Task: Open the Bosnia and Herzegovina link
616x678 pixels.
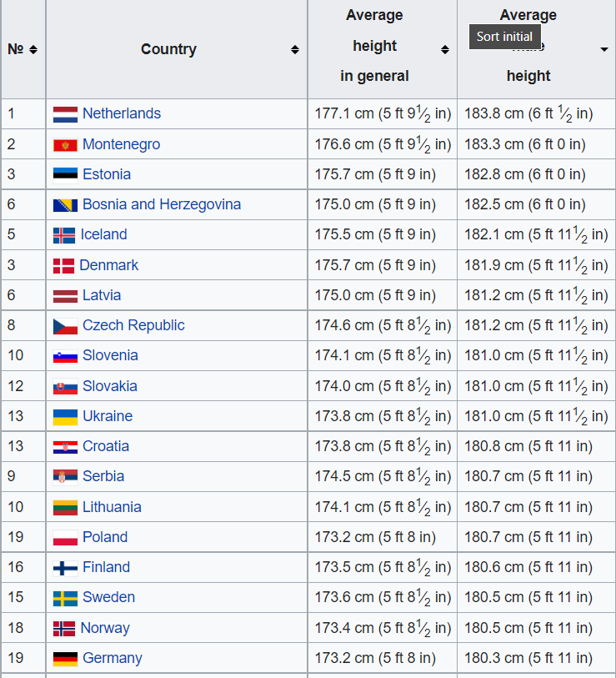Action: [x=161, y=204]
